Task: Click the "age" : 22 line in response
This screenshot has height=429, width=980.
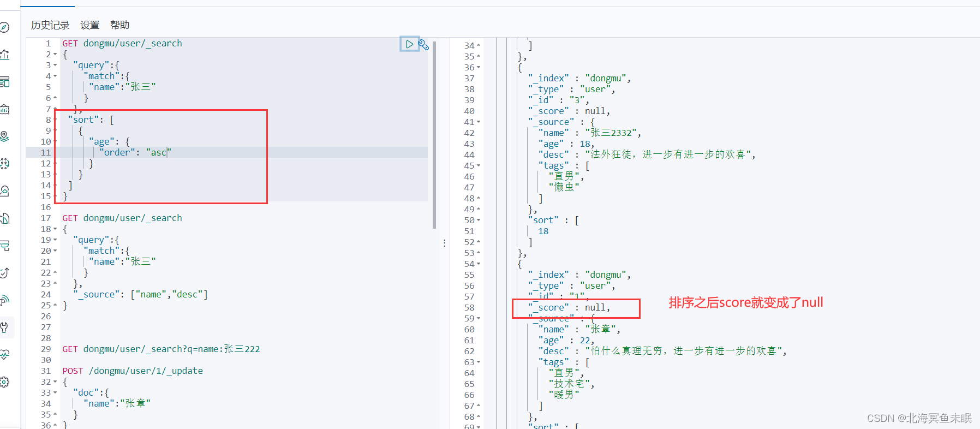Action: point(566,341)
